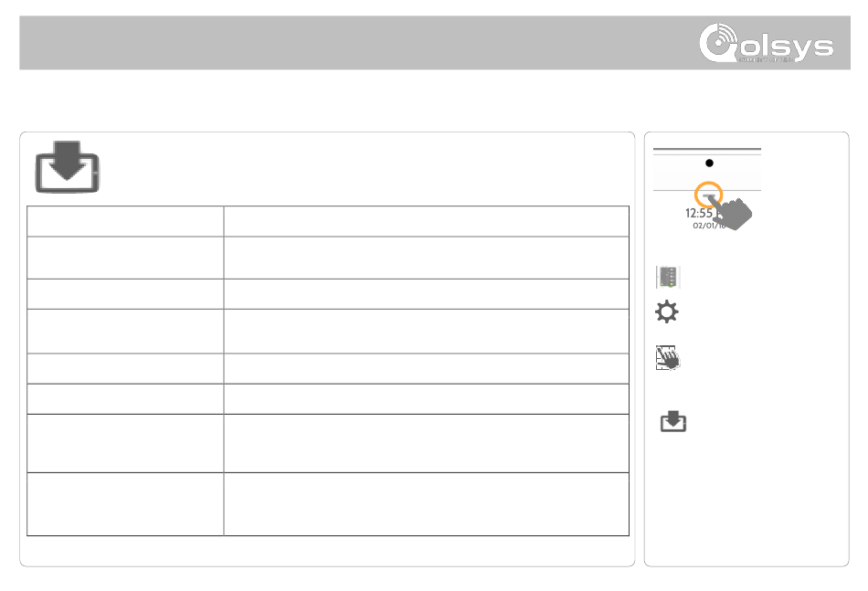Tap the orange-circled pull-down handle

pyautogui.click(x=709, y=195)
